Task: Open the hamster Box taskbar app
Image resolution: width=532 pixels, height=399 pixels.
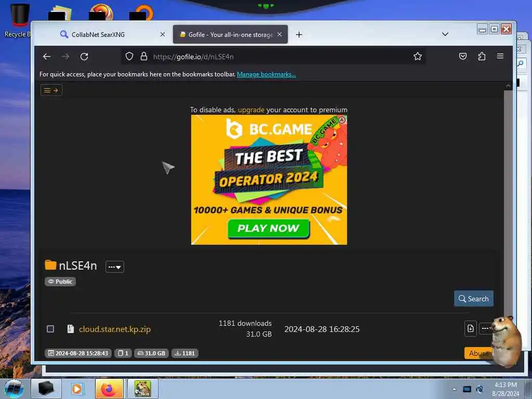Action: click(142, 389)
